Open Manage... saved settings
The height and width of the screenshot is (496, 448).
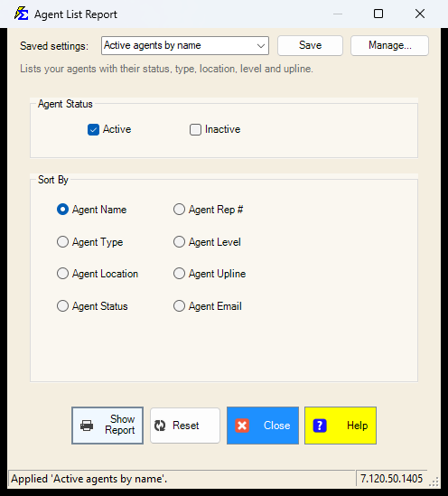point(389,45)
